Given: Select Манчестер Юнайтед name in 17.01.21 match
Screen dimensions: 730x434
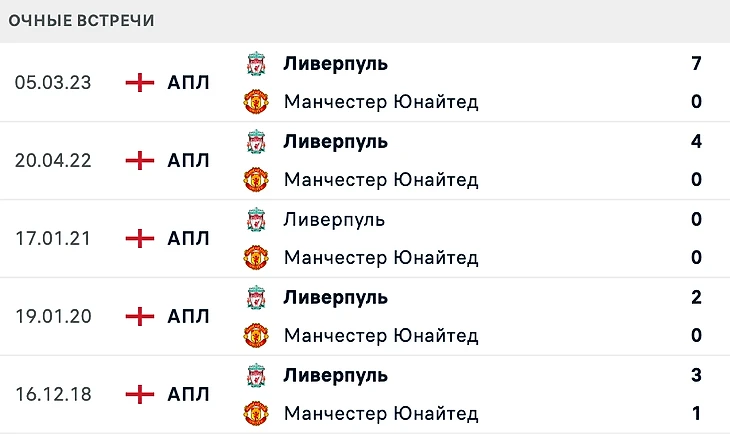Looking at the screenshot, I should pyautogui.click(x=381, y=258).
